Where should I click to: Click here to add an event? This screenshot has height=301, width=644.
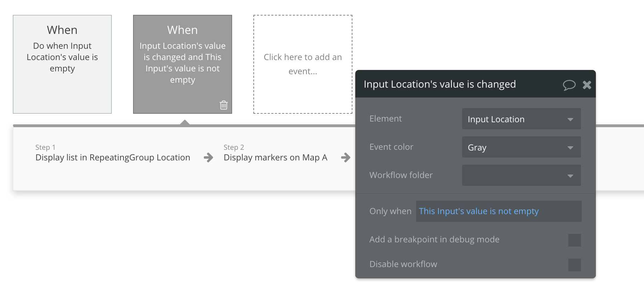(x=303, y=64)
